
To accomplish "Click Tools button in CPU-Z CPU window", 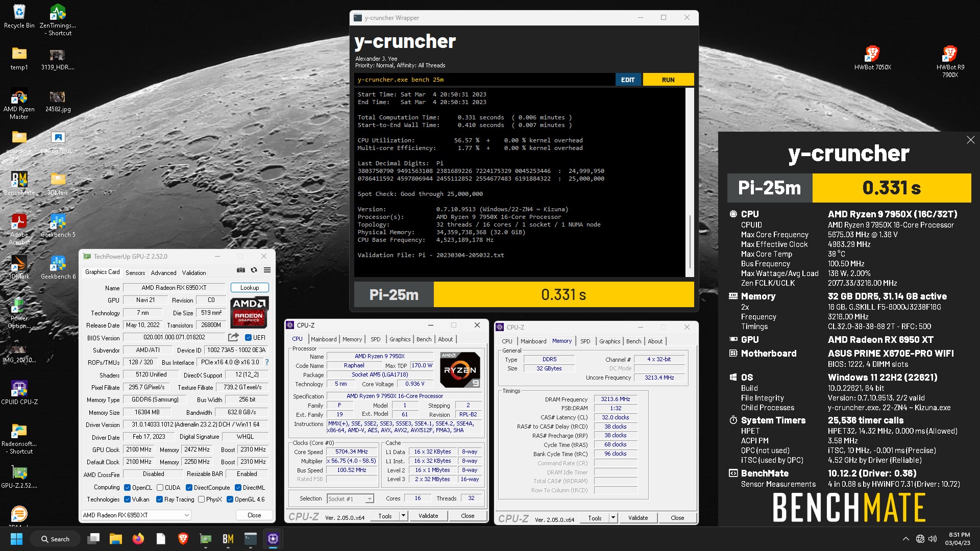I will pos(385,516).
